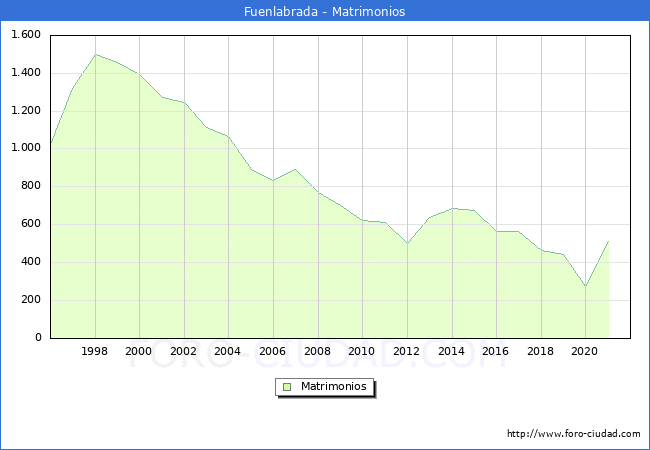
Task: Click the chart title 'Fuenlabrada - Matrimonios'
Action: (325, 11)
